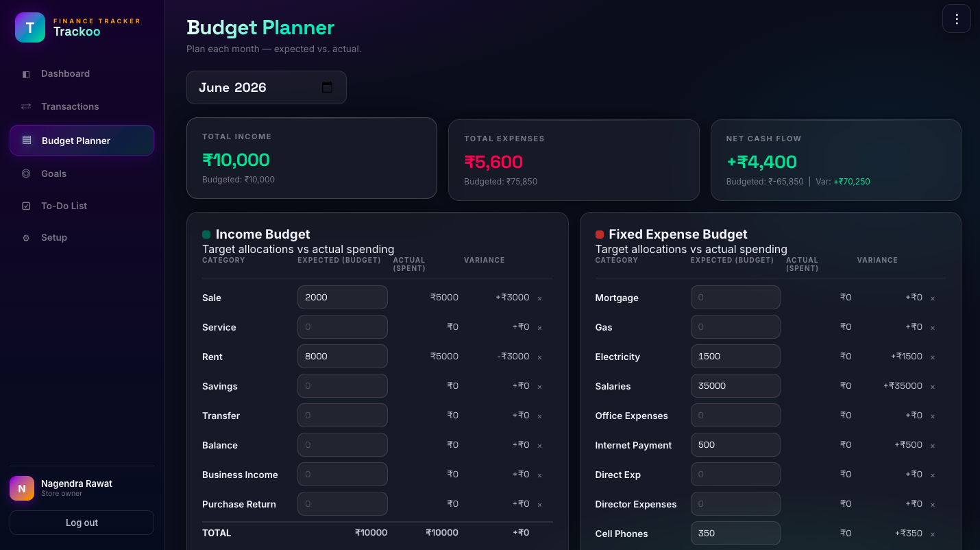The height and width of the screenshot is (550, 980).
Task: Remove the Balance income row
Action: pyautogui.click(x=539, y=446)
